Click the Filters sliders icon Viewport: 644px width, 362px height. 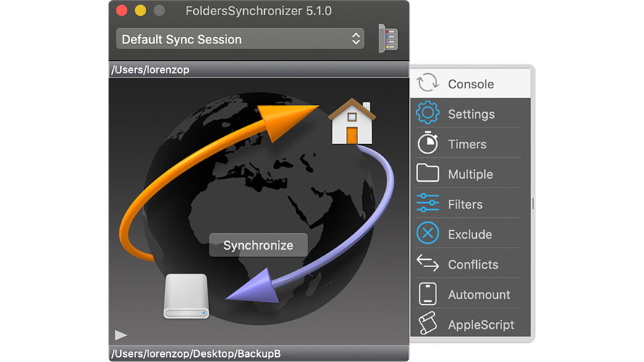click(x=428, y=203)
